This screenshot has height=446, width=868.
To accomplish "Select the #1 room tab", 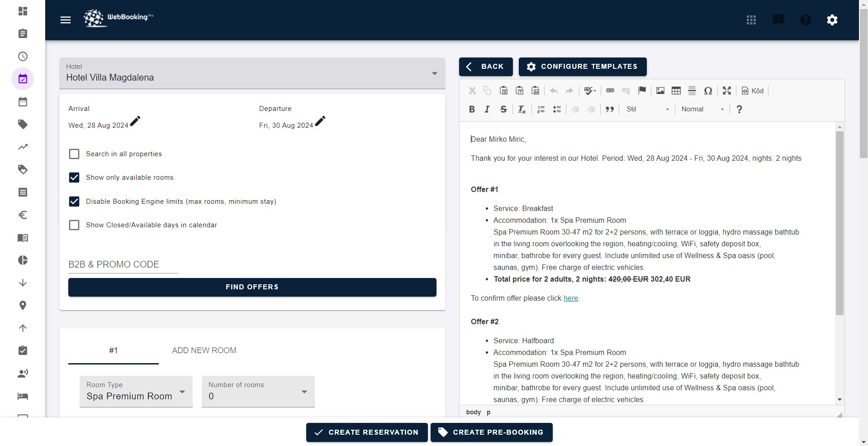I will point(113,350).
